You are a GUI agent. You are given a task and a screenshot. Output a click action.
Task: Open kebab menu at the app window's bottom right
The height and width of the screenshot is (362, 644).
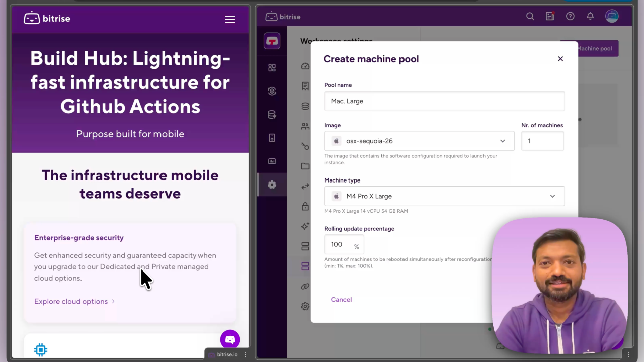point(628,355)
